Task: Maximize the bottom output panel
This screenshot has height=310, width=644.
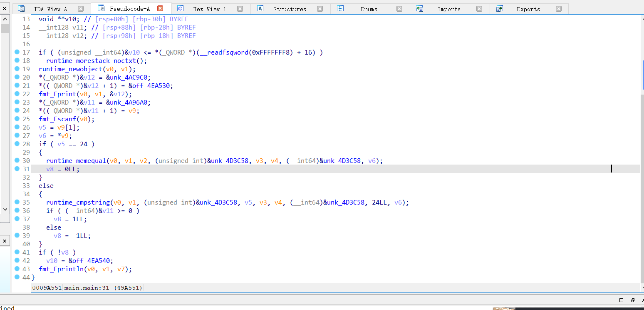Action: pos(621,300)
